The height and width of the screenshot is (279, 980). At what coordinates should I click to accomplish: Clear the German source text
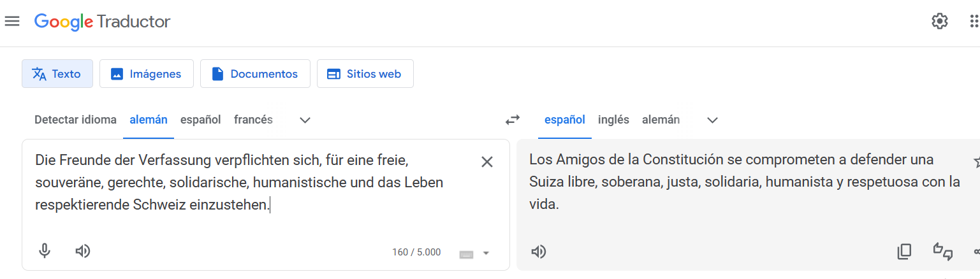[x=487, y=162]
